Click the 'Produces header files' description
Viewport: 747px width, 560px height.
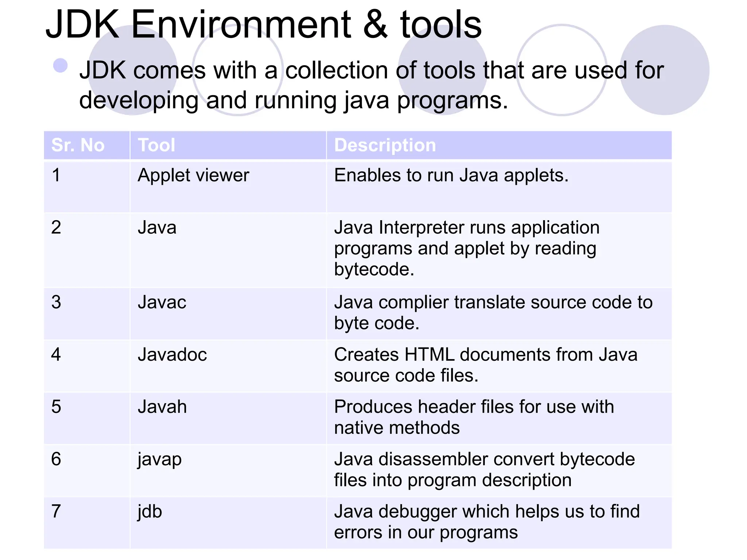(473, 417)
